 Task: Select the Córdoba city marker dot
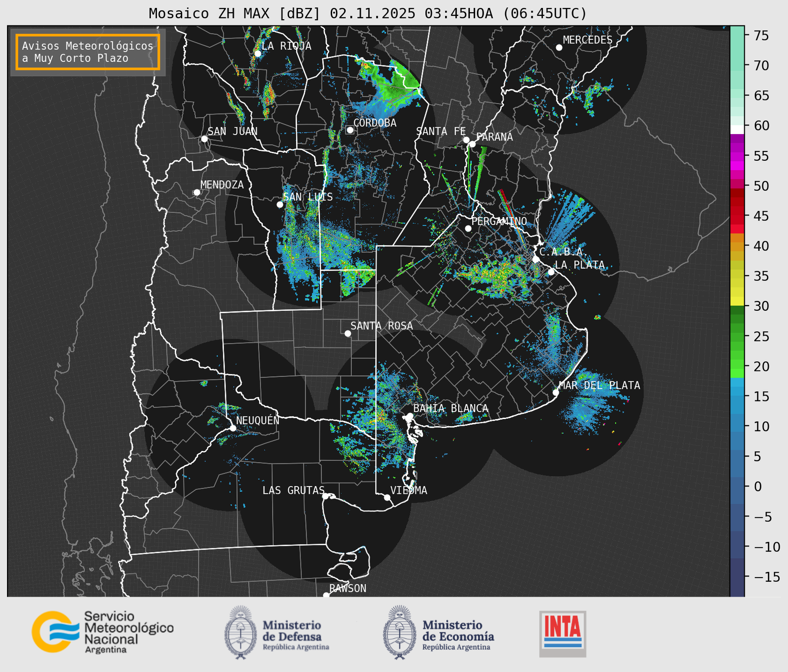(350, 130)
